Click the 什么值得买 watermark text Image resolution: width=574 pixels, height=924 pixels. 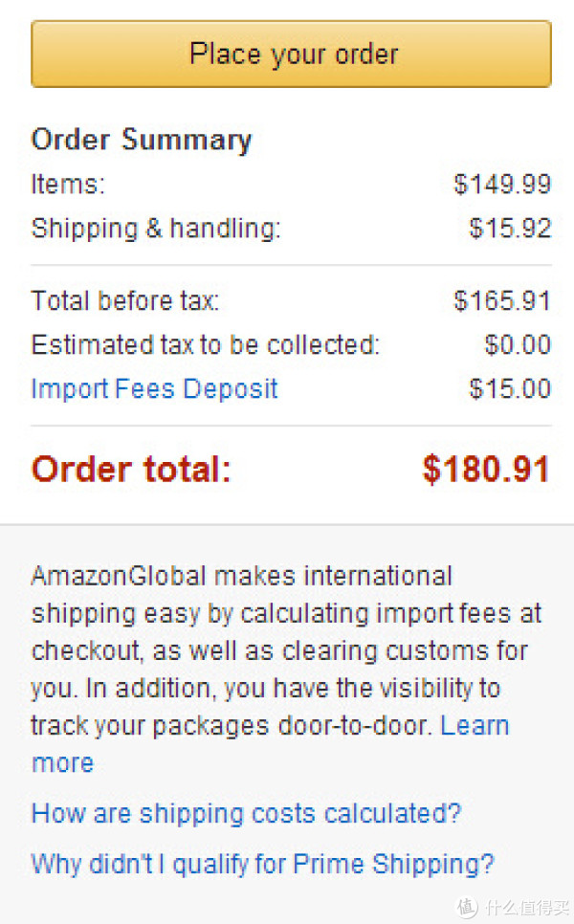coord(527,908)
